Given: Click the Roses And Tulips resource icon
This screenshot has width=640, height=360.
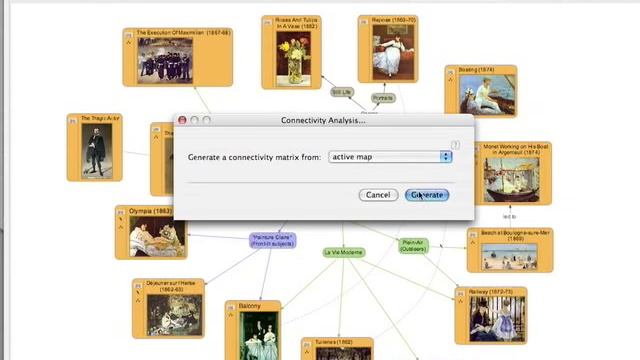Looking at the screenshot, I should click(267, 22).
